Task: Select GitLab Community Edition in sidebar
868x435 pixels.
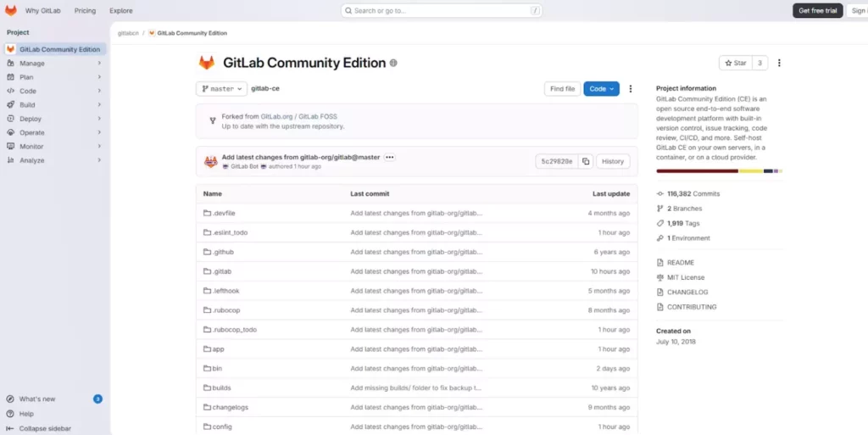Action: 54,49
